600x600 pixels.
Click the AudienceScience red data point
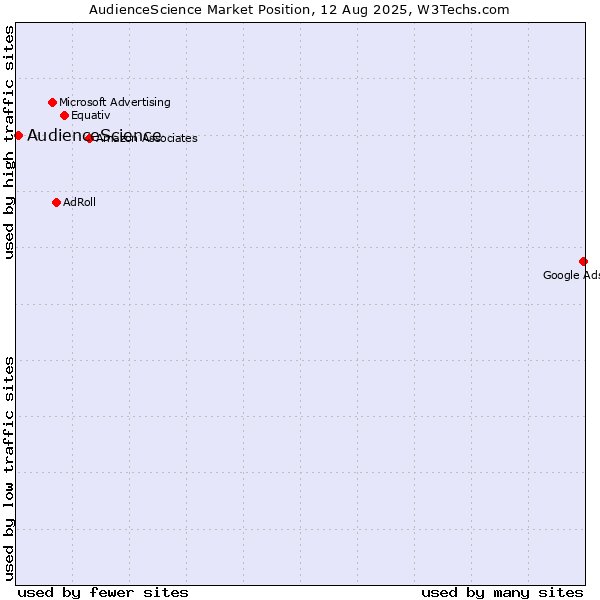coord(18,135)
